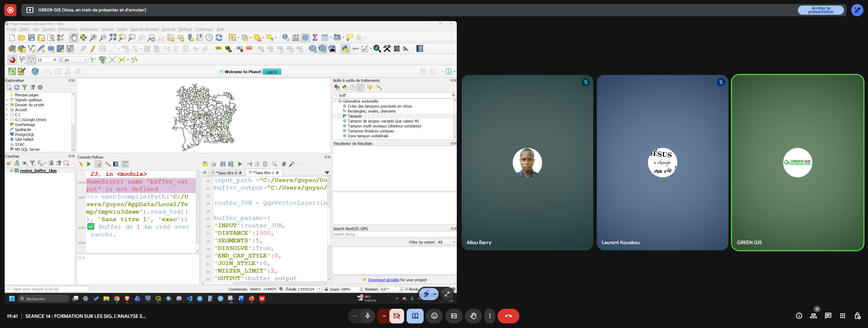
Task: Run the script in the editor
Action: pos(240,164)
